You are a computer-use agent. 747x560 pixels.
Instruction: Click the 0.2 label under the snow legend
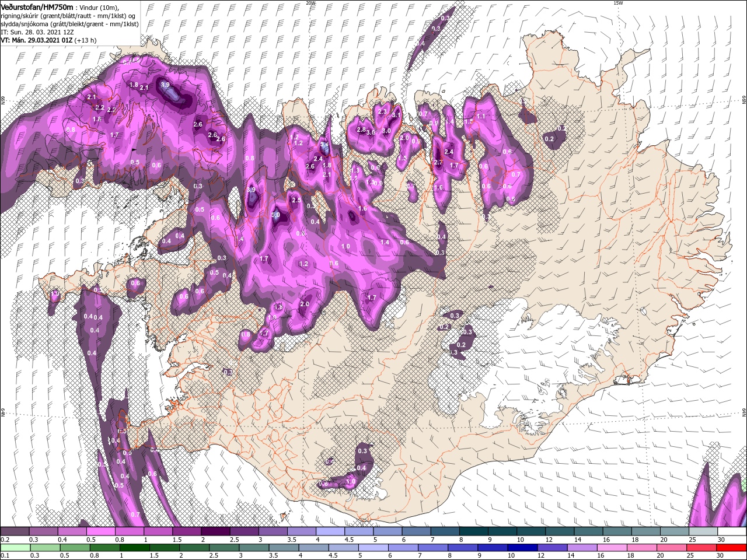5,540
